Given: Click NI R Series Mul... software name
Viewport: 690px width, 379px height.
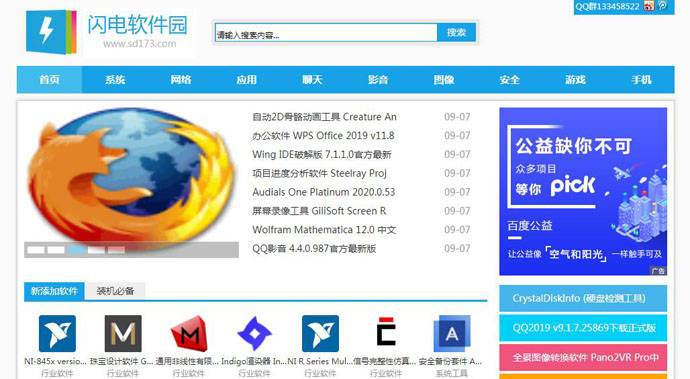Looking at the screenshot, I should click(320, 361).
